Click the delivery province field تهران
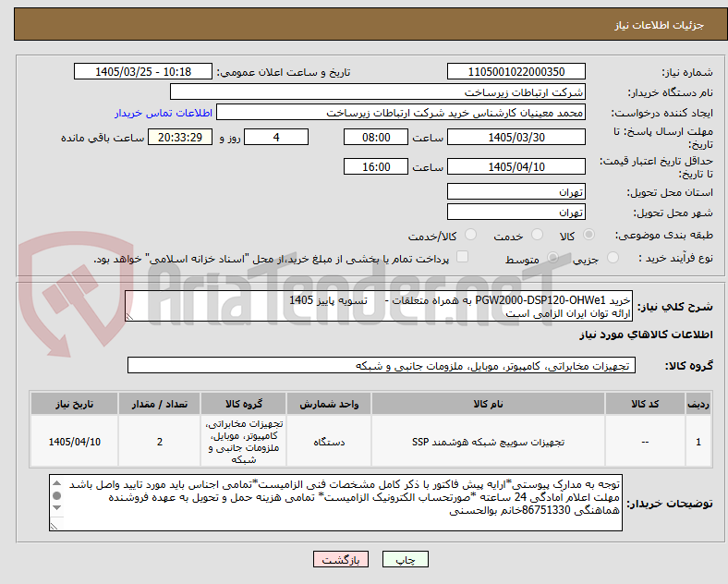 (516, 191)
